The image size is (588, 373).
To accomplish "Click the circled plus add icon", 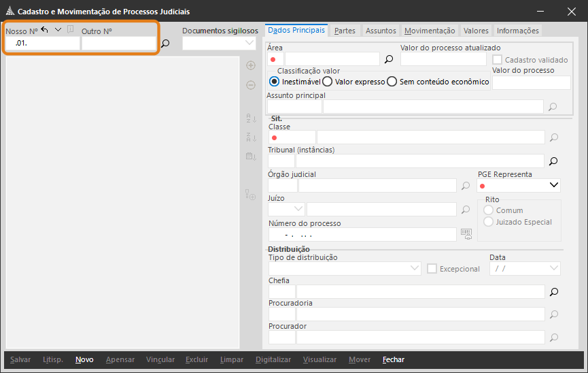I will [x=250, y=66].
